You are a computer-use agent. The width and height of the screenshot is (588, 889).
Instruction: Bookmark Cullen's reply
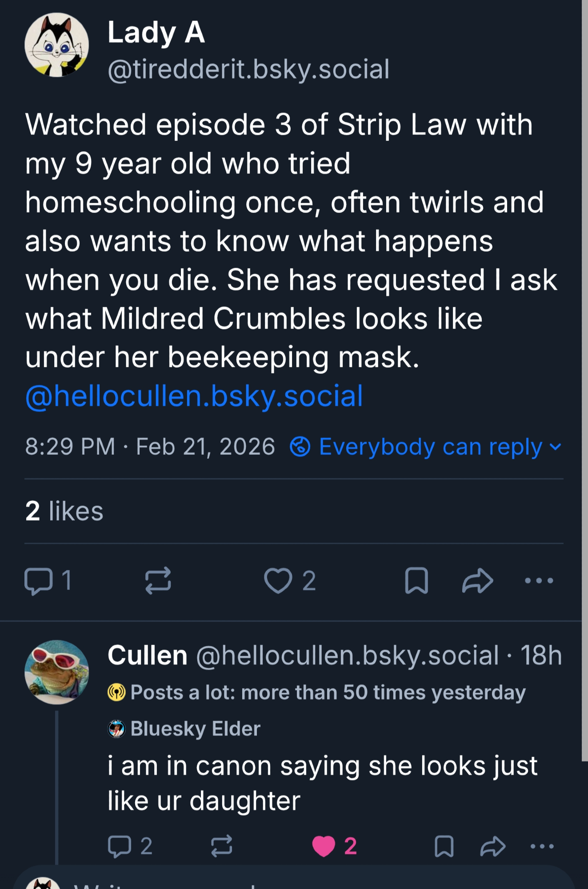pos(444,846)
